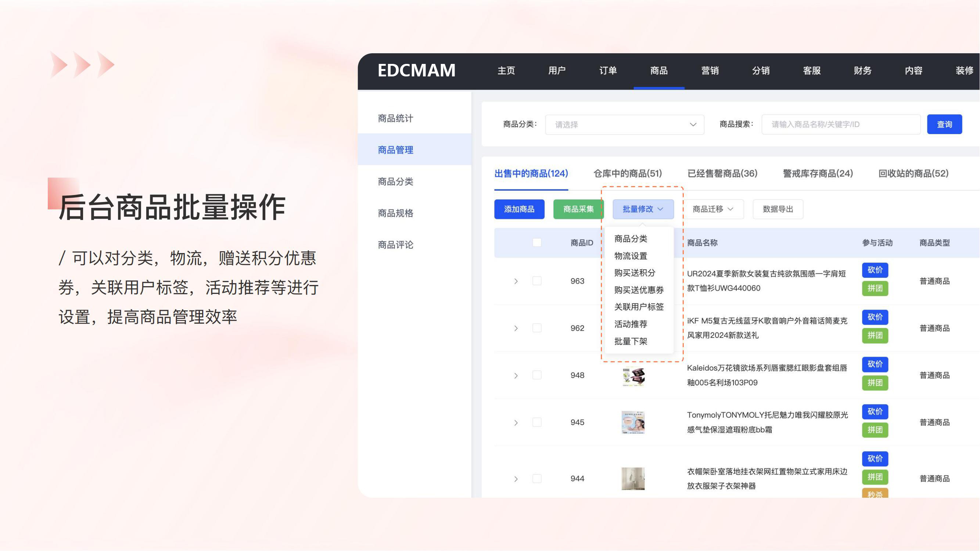The height and width of the screenshot is (551, 980).
Task: Click the EDCMAM logo
Action: click(x=416, y=71)
